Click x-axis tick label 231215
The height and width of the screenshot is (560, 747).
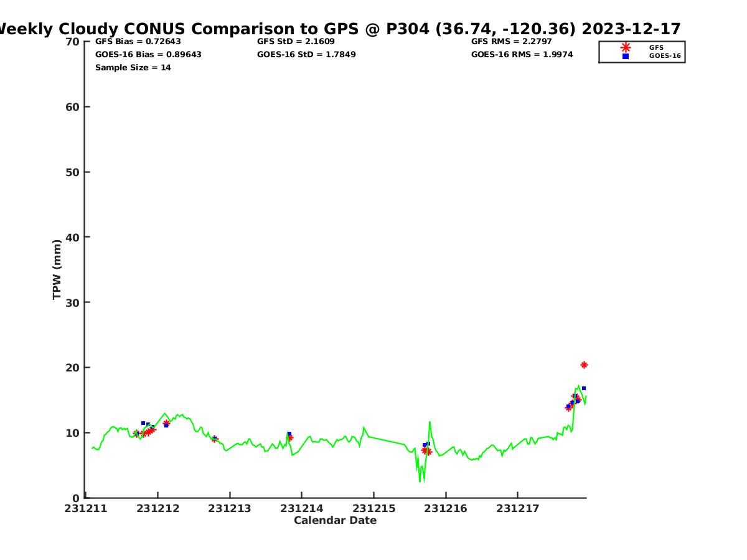click(x=374, y=508)
